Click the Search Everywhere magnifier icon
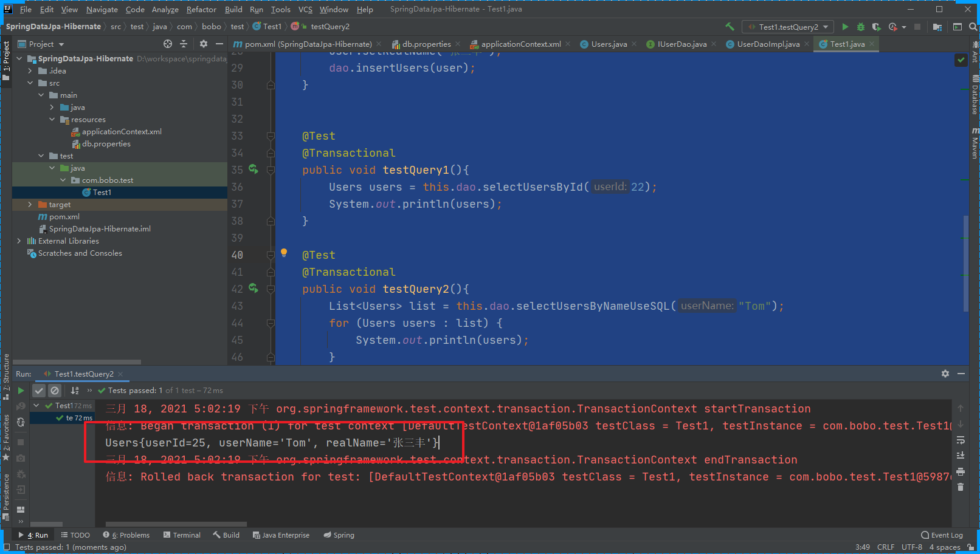 pyautogui.click(x=973, y=27)
